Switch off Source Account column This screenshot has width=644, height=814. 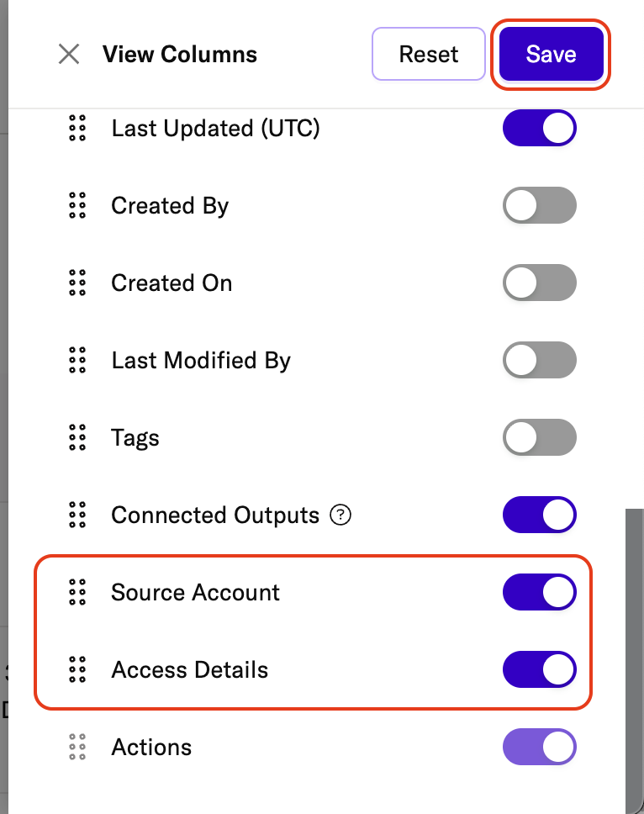(540, 593)
